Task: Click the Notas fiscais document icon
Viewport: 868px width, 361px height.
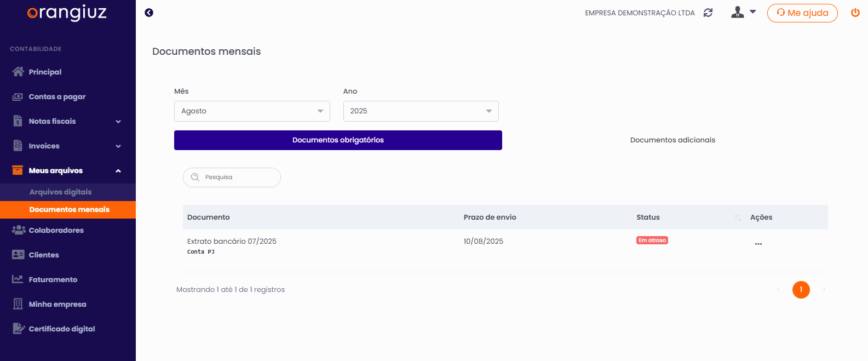Action: tap(18, 121)
